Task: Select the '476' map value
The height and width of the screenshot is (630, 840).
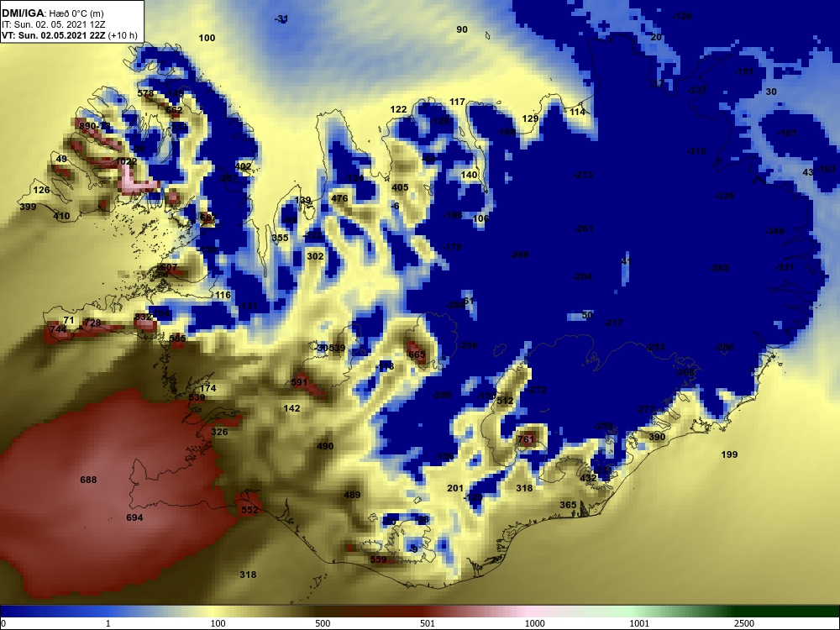Action: pyautogui.click(x=339, y=198)
